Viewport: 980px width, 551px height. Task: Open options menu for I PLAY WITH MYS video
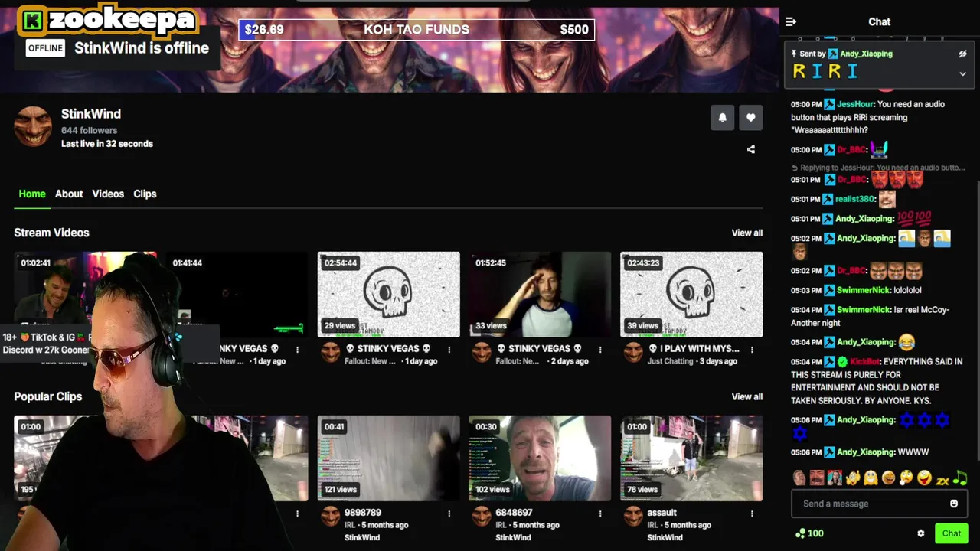pos(752,350)
